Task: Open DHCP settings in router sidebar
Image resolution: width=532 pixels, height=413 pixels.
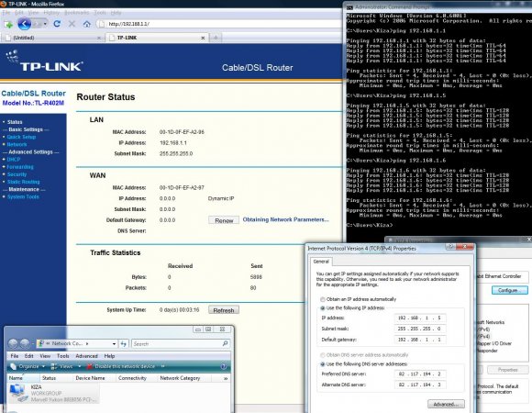Action: 14,159
